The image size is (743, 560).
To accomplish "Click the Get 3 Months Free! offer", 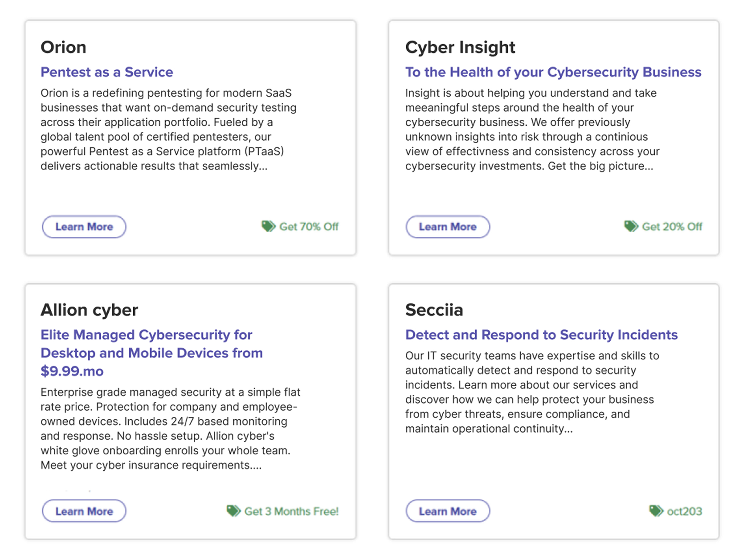I will click(291, 511).
